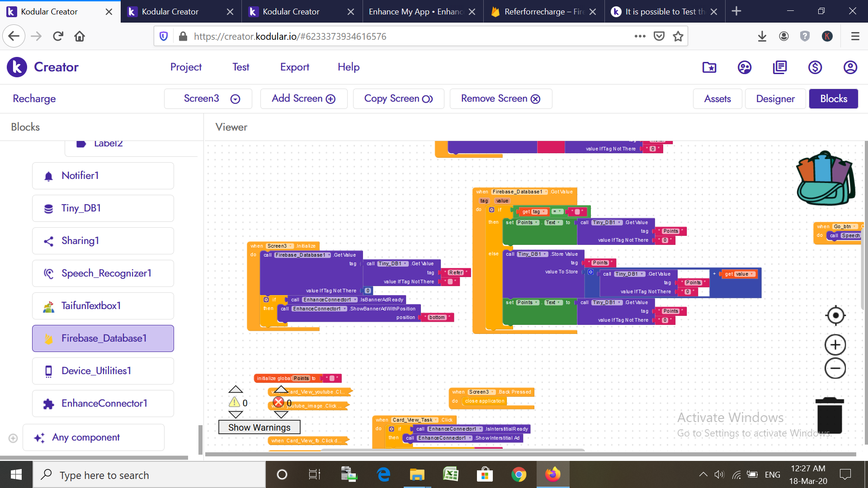The height and width of the screenshot is (488, 868).
Task: Open the account profile icon
Action: click(850, 67)
